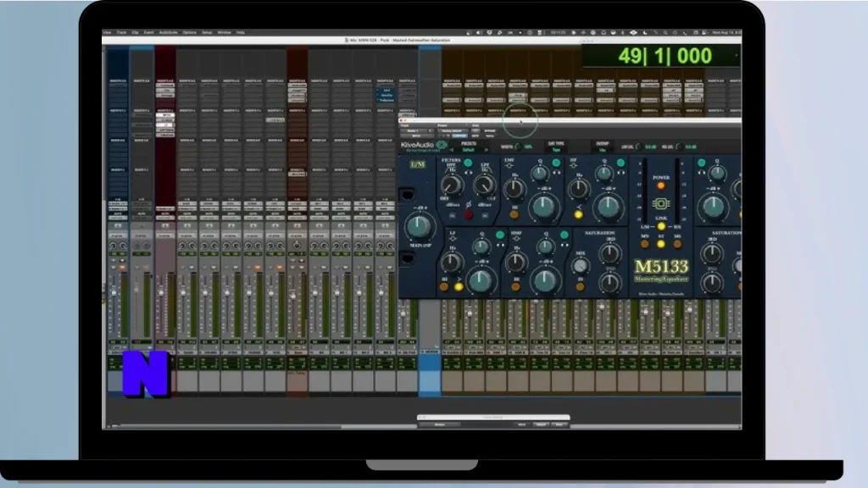This screenshot has width=868, height=488.
Task: Open the factory default Preset menu
Action: [453, 131]
